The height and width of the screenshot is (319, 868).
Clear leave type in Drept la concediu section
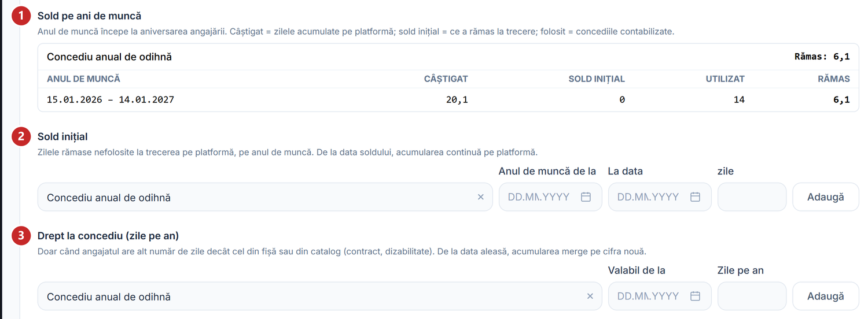tap(590, 296)
